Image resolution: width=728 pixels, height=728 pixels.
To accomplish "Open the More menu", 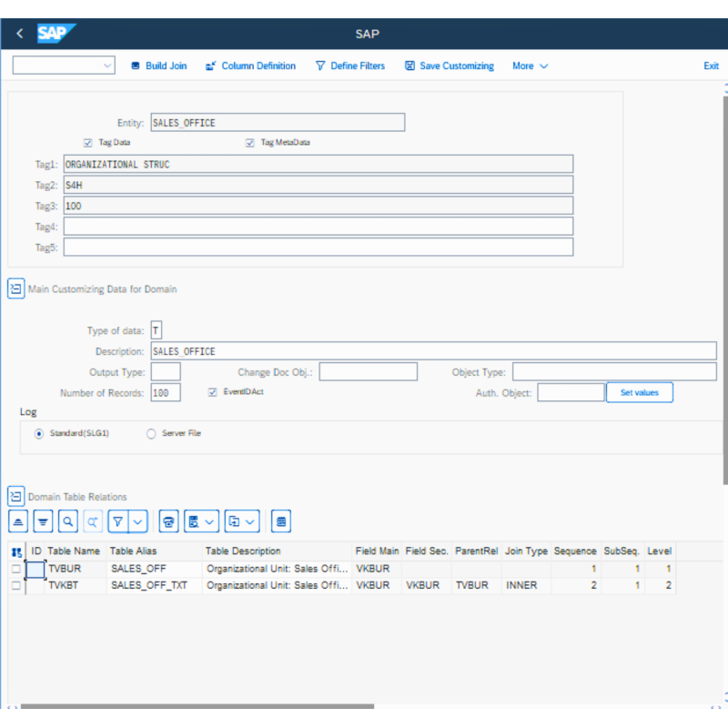I will pos(530,66).
